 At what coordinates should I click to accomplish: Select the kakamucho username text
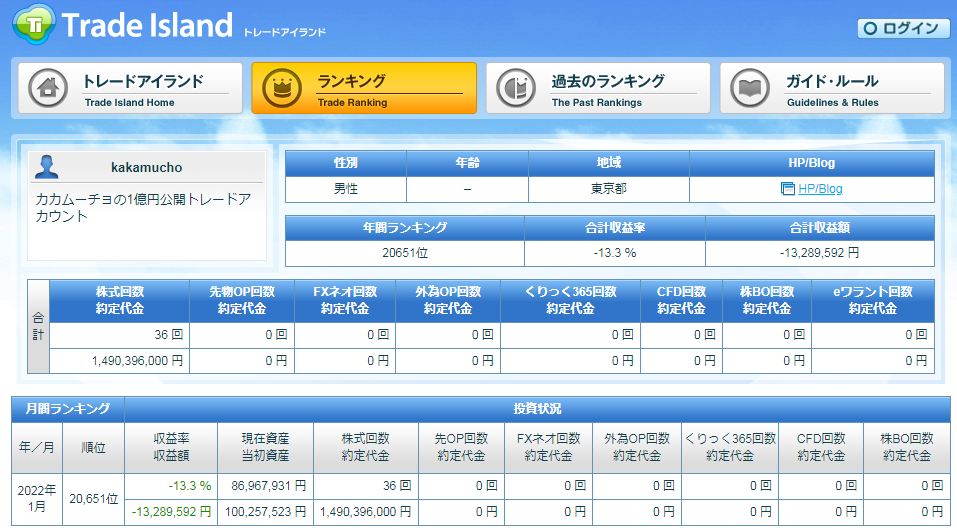tap(146, 168)
